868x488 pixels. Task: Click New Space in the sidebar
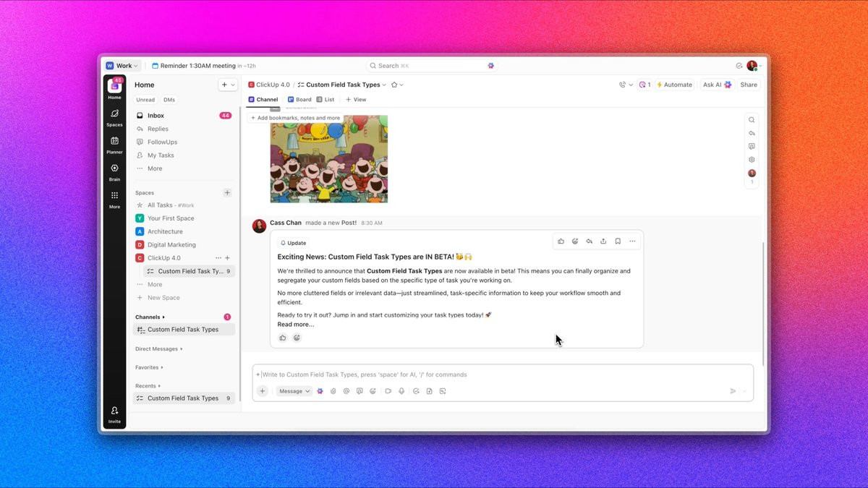pos(184,298)
